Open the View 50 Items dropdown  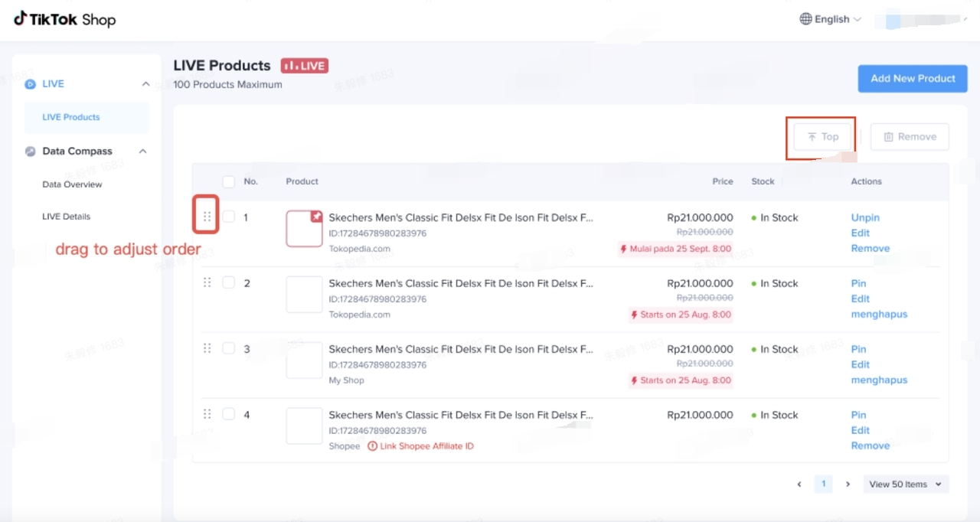pyautogui.click(x=906, y=484)
